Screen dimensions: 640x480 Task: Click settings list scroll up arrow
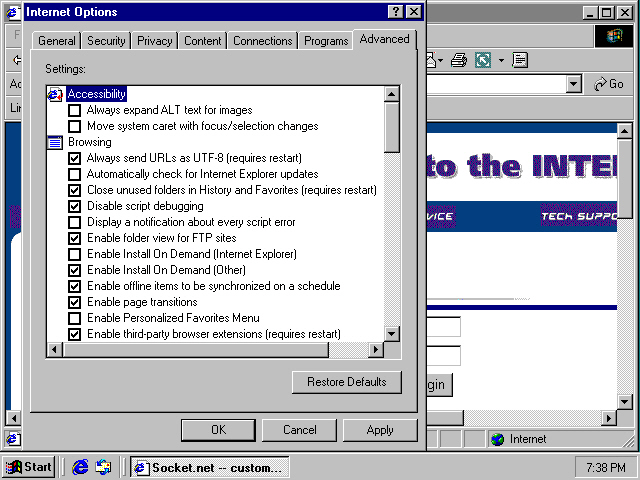point(392,94)
